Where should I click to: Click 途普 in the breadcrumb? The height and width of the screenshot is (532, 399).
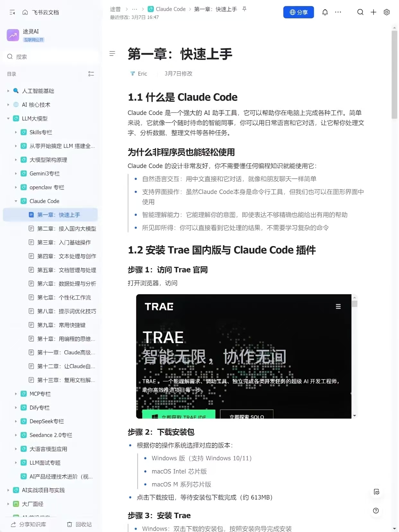pyautogui.click(x=115, y=9)
